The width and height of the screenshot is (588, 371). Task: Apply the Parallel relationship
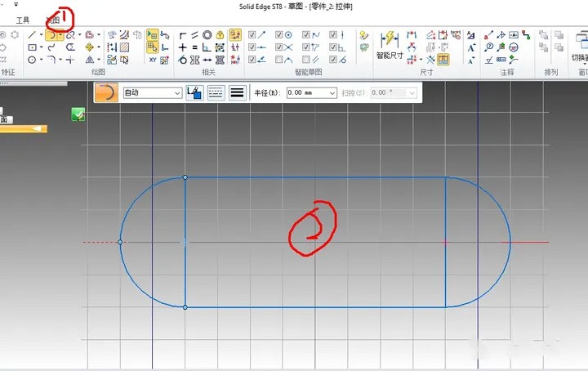(x=194, y=35)
